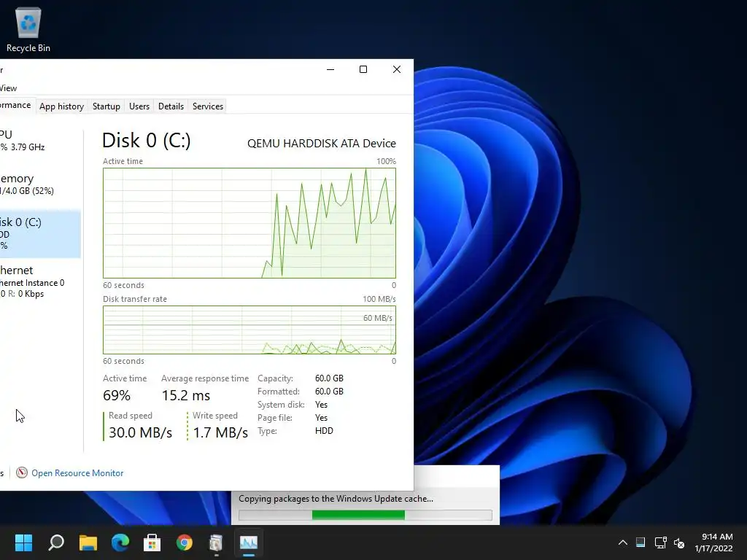The width and height of the screenshot is (747, 560).
Task: Open the installer package icon on taskbar
Action: point(216,542)
